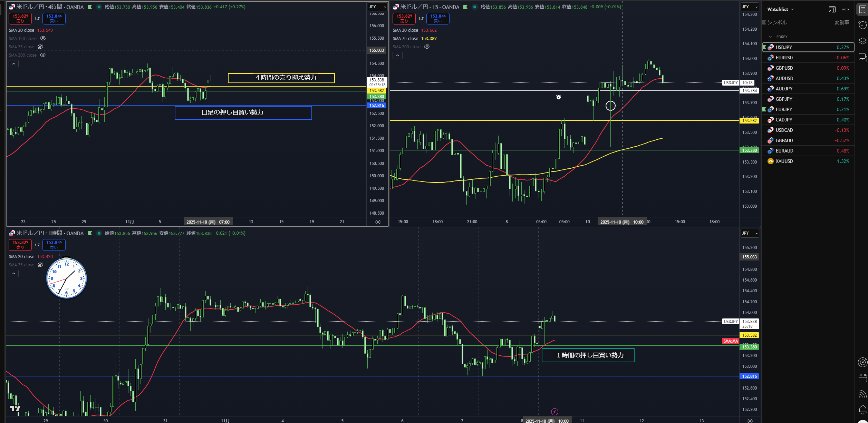Click the lightning event marker on 1-hour timeline

[554, 412]
